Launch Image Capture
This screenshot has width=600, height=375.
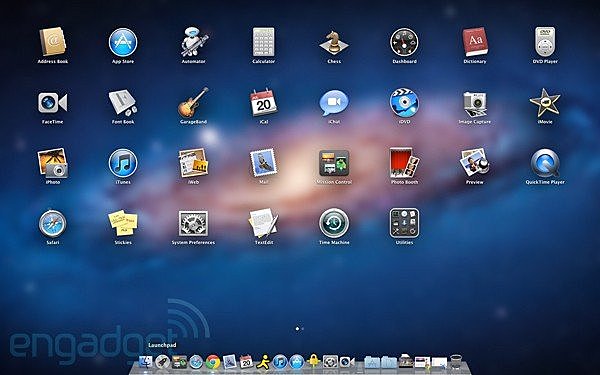475,104
